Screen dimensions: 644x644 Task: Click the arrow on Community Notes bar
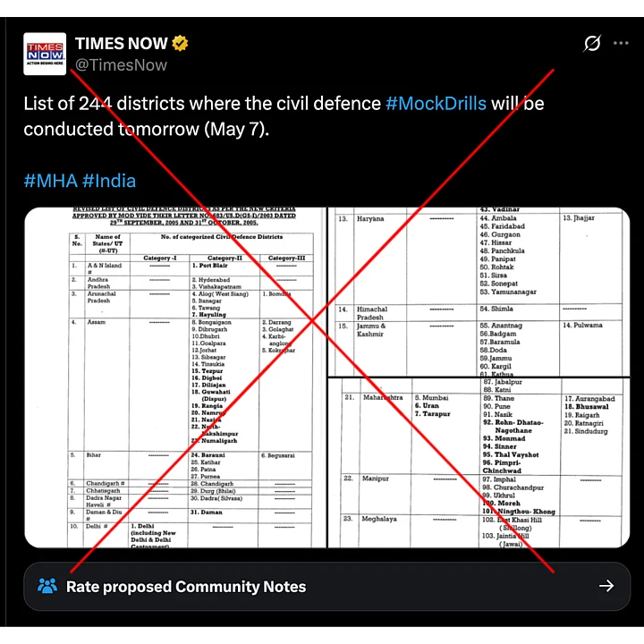(606, 587)
